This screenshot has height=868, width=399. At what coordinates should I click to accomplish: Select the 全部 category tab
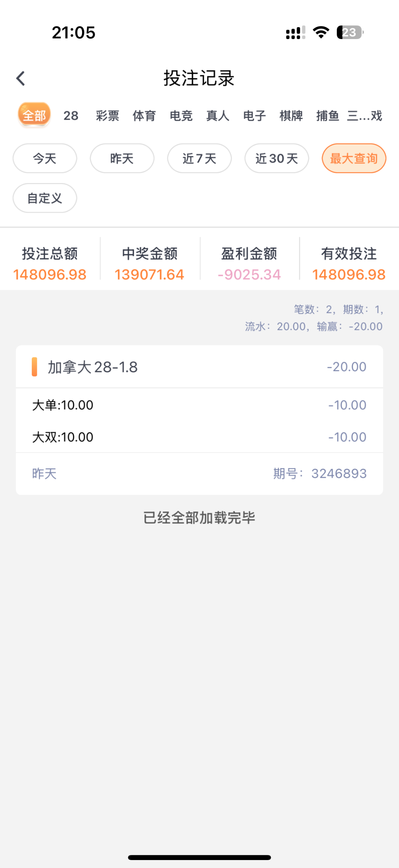point(34,115)
